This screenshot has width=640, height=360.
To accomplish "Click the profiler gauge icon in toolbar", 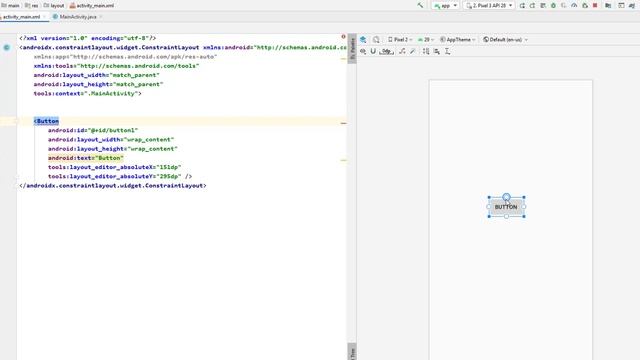I will coord(574,6).
